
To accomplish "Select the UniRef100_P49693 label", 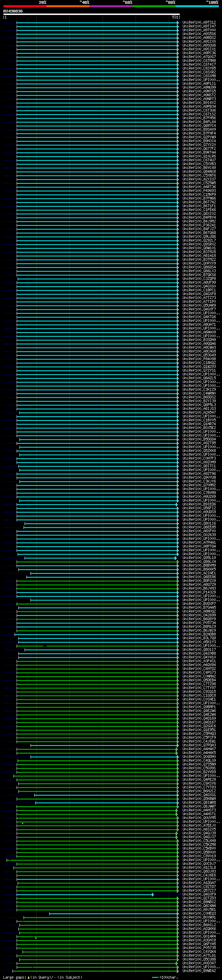I will pos(199,191).
